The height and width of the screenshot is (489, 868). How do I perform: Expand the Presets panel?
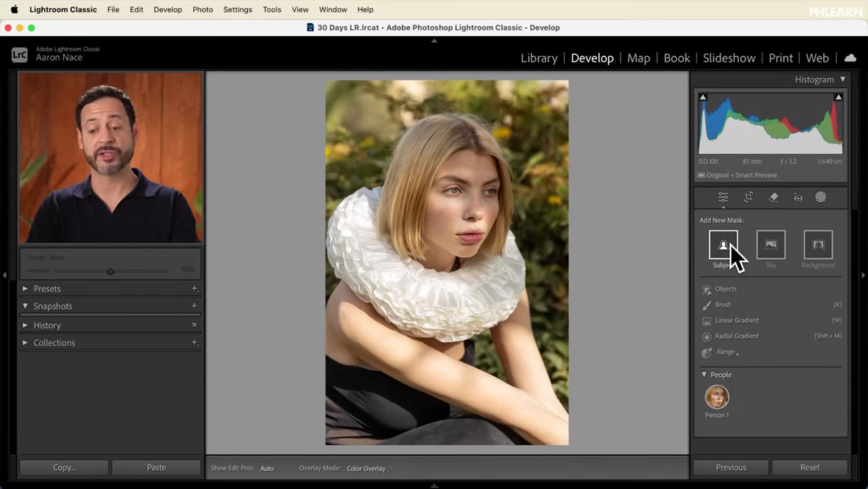click(25, 289)
